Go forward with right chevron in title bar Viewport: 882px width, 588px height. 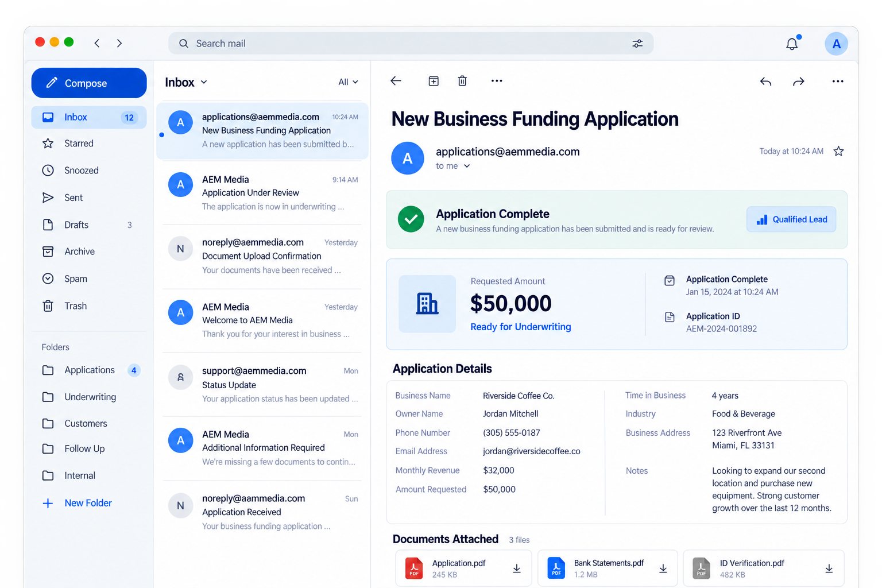pyautogui.click(x=119, y=43)
